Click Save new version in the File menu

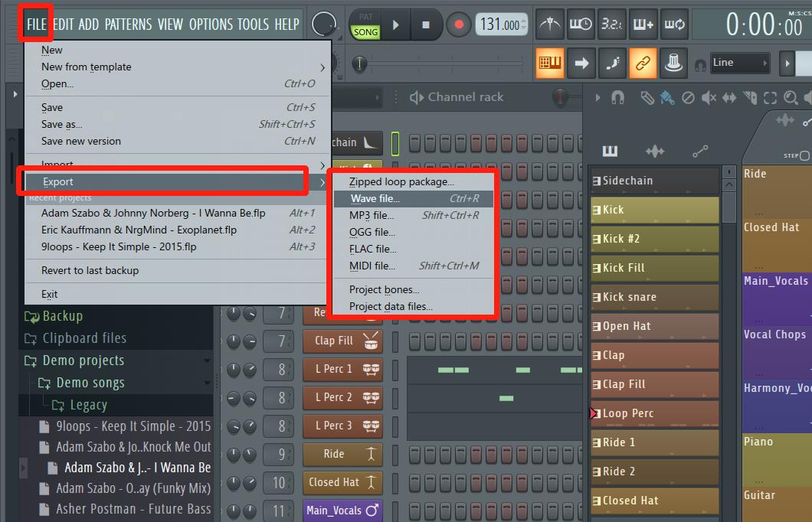(x=80, y=141)
